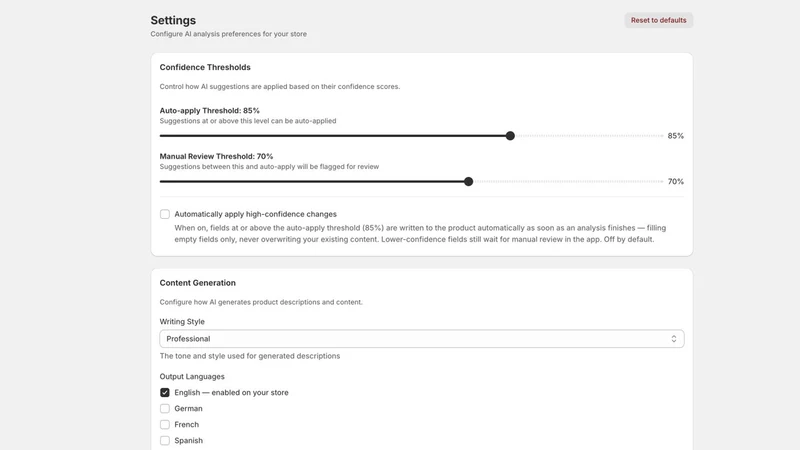This screenshot has width=800, height=450.
Task: Click the up-down chevron icon in Writing Style
Action: click(673, 339)
